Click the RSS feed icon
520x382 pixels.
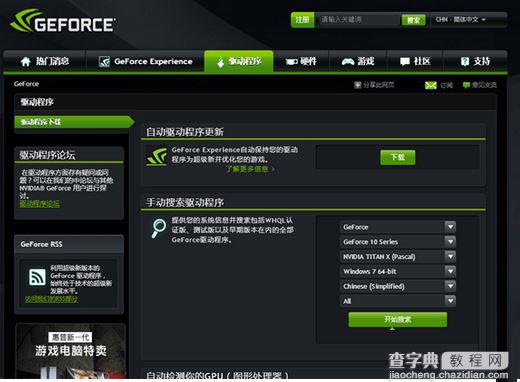click(x=38, y=277)
